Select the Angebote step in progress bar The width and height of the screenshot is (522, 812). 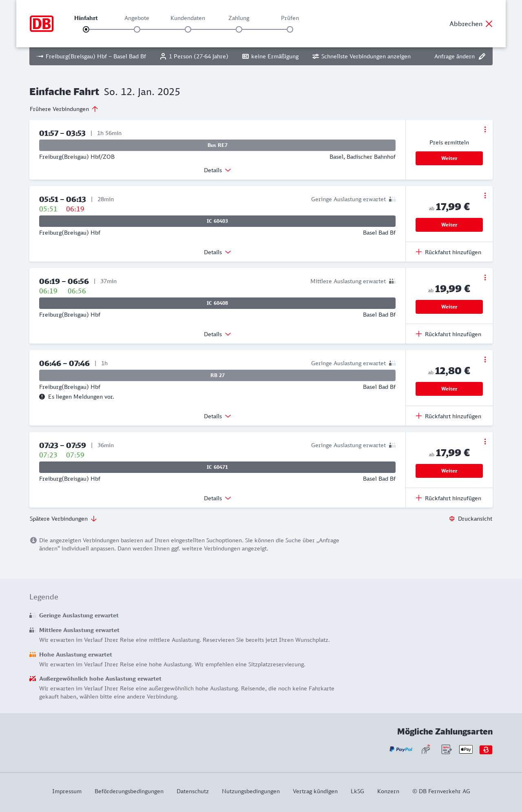137,29
